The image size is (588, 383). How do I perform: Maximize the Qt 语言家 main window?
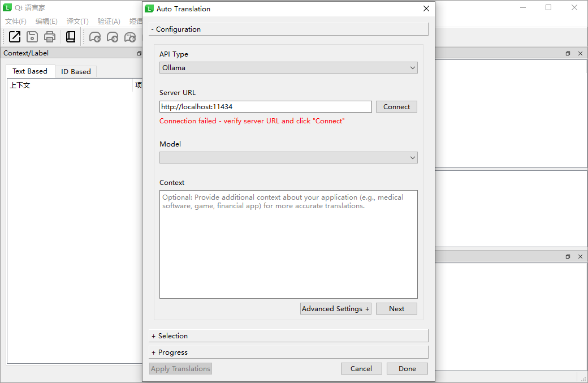click(x=548, y=7)
